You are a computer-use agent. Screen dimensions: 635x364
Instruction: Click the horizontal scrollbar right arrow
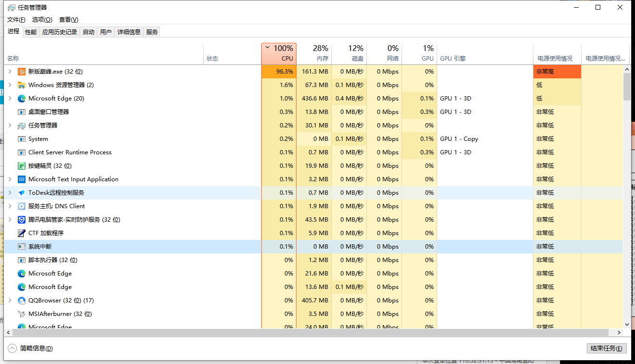point(619,333)
